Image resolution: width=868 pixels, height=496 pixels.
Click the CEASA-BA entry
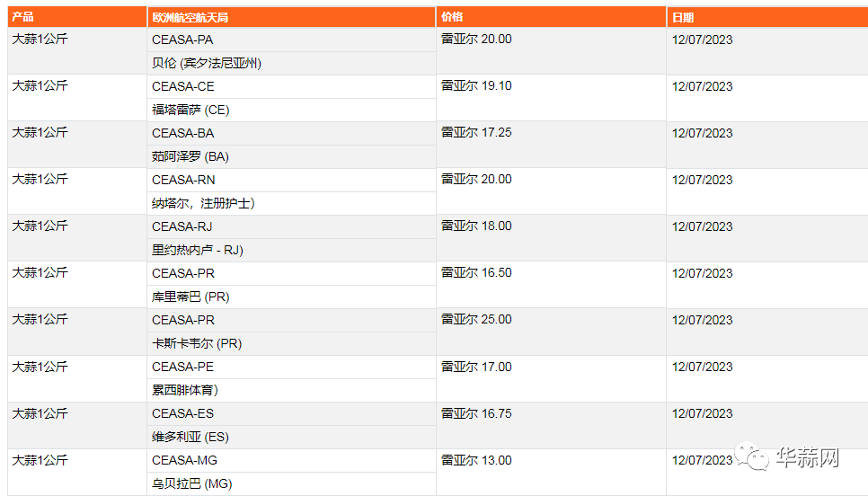[291, 133]
